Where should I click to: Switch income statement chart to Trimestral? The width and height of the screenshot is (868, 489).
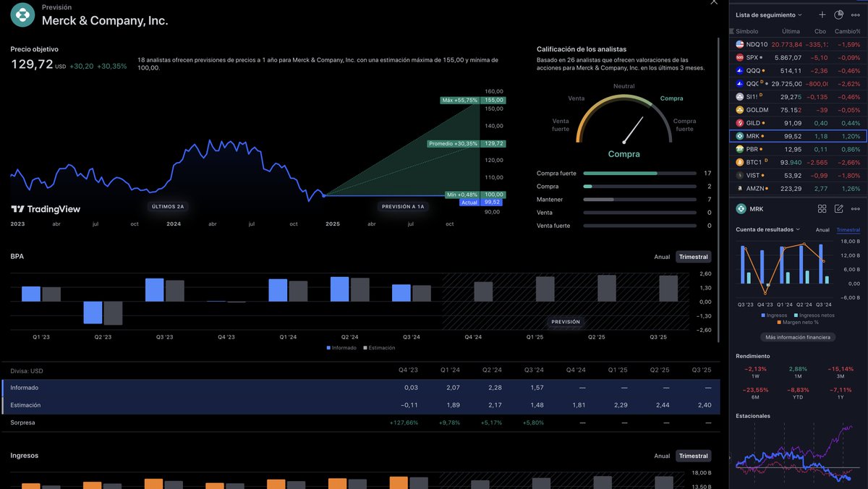848,230
